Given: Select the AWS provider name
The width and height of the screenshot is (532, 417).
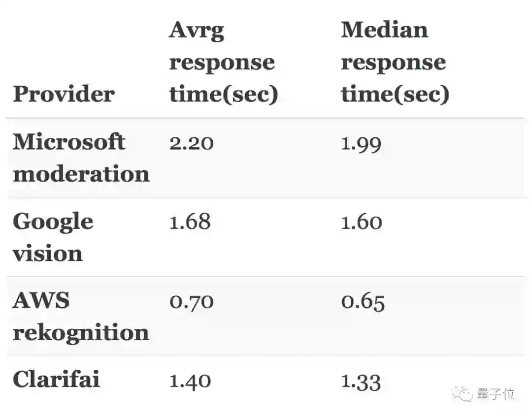Looking at the screenshot, I should coord(41,300).
